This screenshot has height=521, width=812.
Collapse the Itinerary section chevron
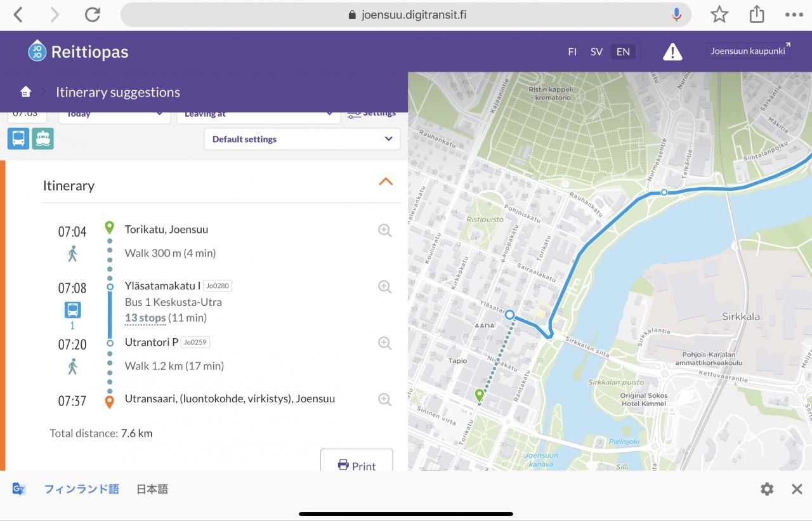386,182
